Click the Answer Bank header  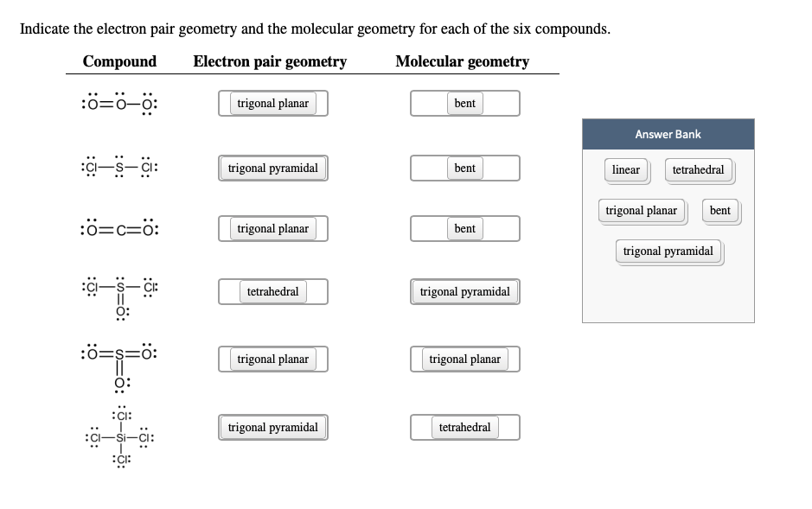tap(668, 134)
